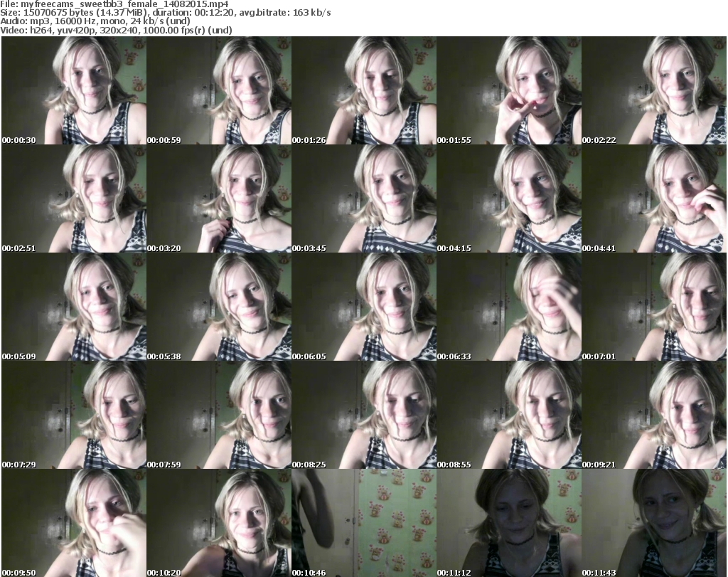Select the thumbnail at 00:04:15
The image size is (728, 577).
click(509, 198)
